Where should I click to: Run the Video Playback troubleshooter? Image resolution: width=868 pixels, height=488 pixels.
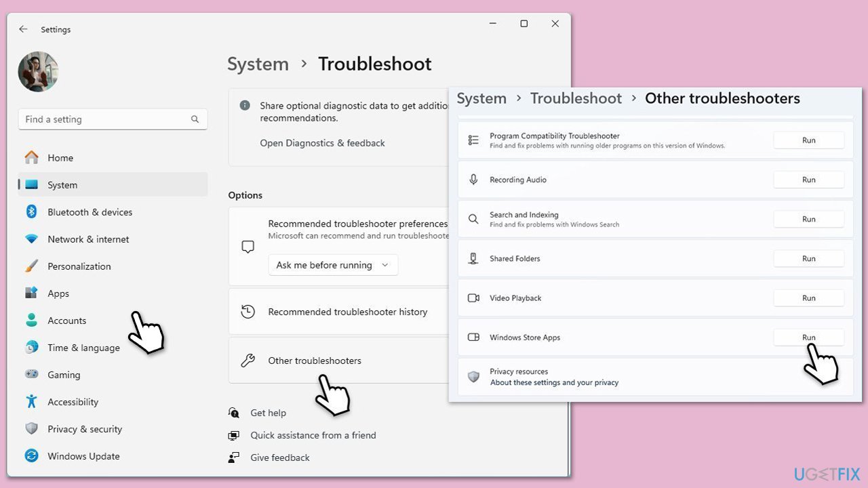[809, 298]
